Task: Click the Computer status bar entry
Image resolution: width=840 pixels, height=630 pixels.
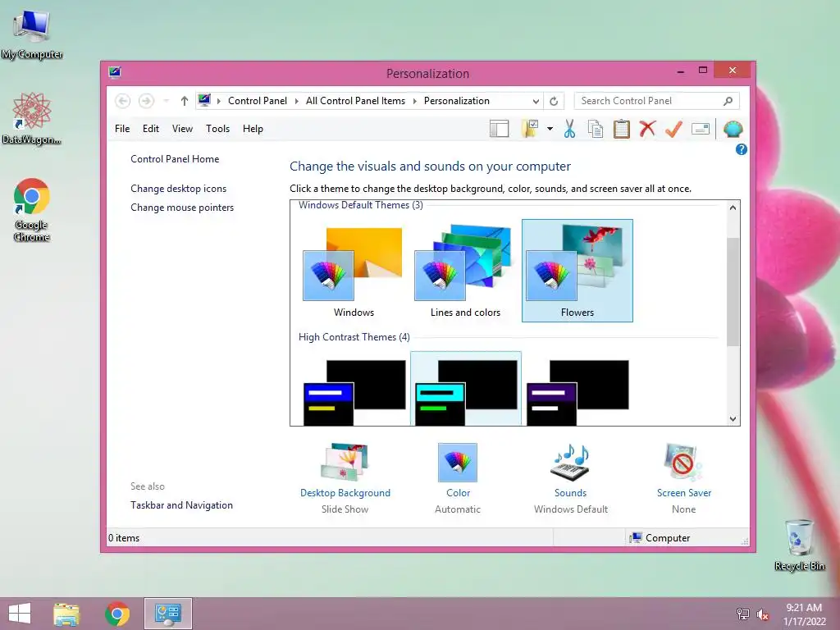Action: pos(660,538)
